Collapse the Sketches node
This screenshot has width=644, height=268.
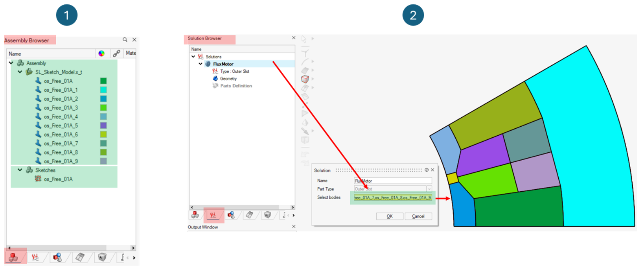(20, 170)
